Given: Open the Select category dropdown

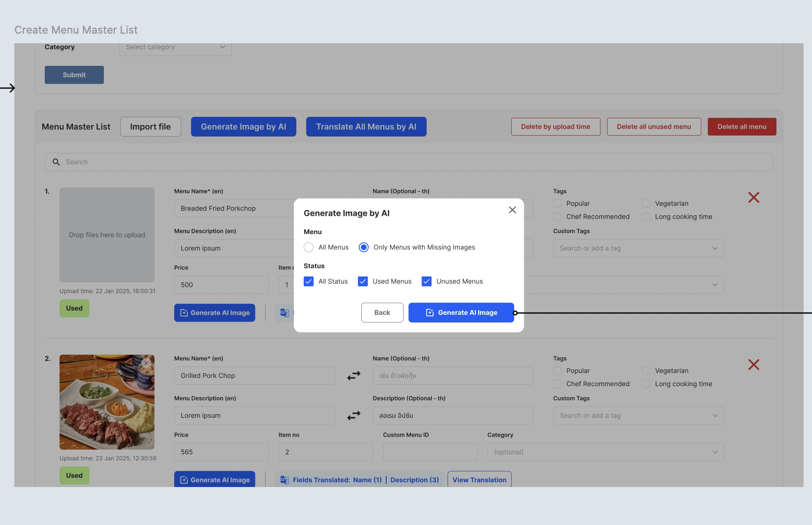Looking at the screenshot, I should point(176,47).
